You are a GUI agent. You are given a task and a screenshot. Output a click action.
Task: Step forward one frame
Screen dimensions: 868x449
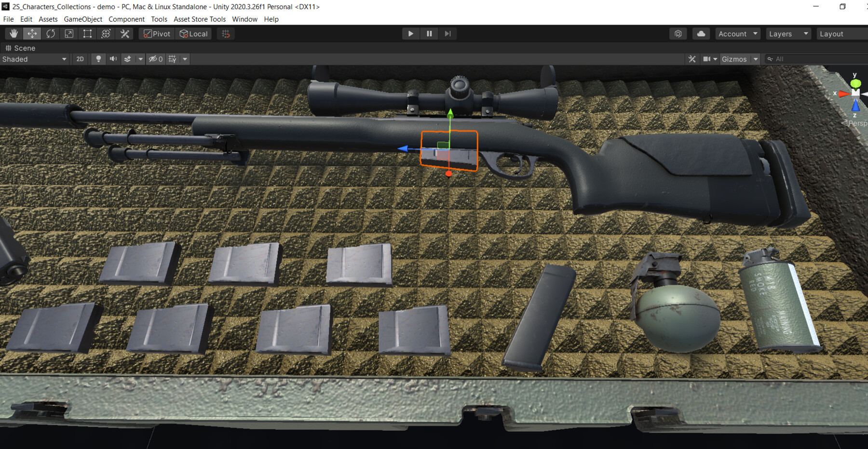point(448,34)
